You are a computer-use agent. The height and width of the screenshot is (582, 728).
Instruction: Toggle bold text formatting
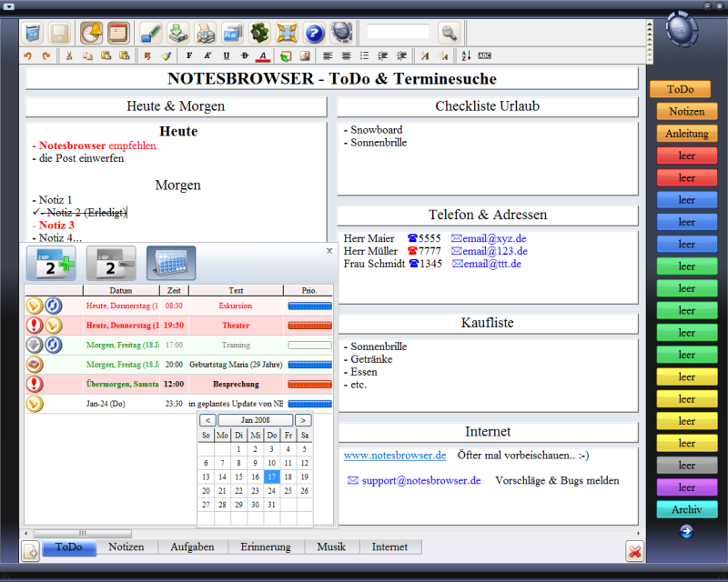pyautogui.click(x=190, y=56)
